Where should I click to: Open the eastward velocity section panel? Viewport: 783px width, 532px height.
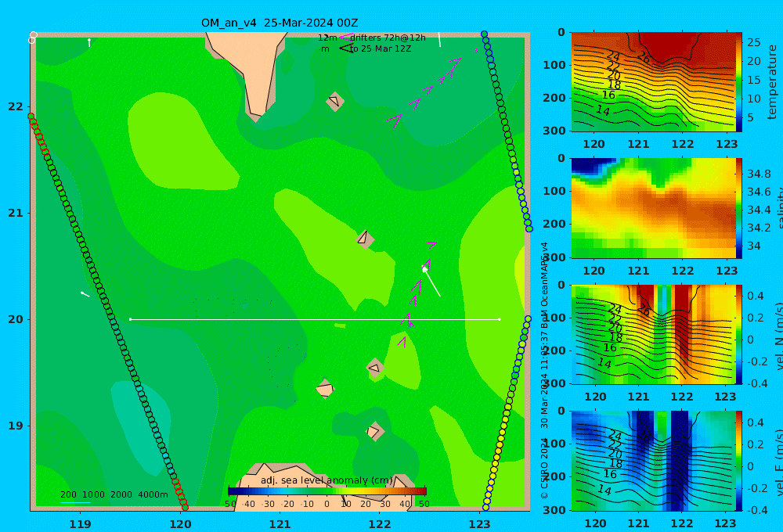(653, 461)
